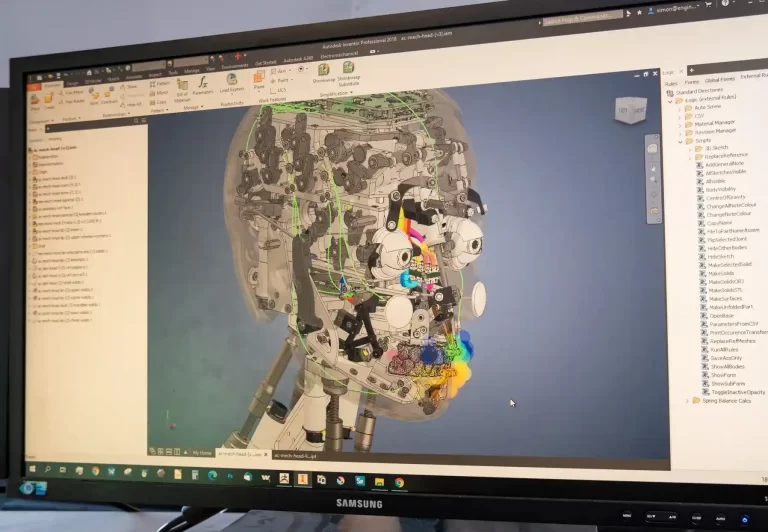Select the MakeSolidsSTL rule
Image resolution: width=768 pixels, height=532 pixels.
(x=720, y=290)
